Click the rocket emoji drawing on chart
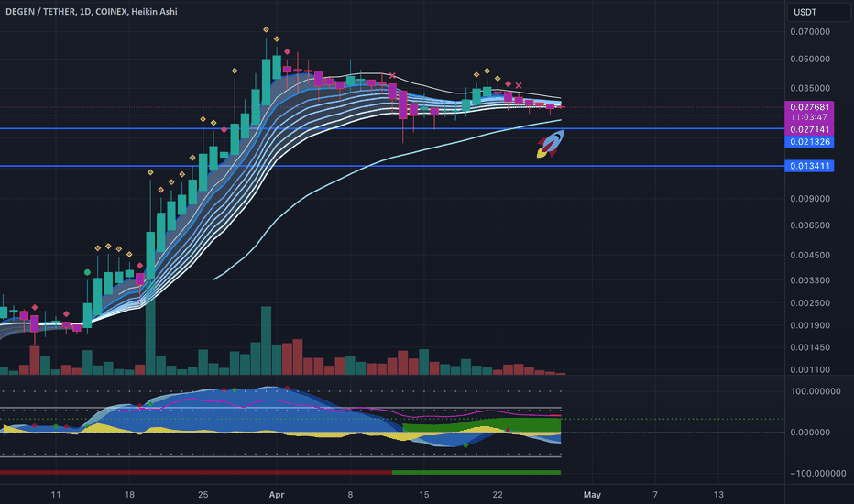 click(550, 145)
